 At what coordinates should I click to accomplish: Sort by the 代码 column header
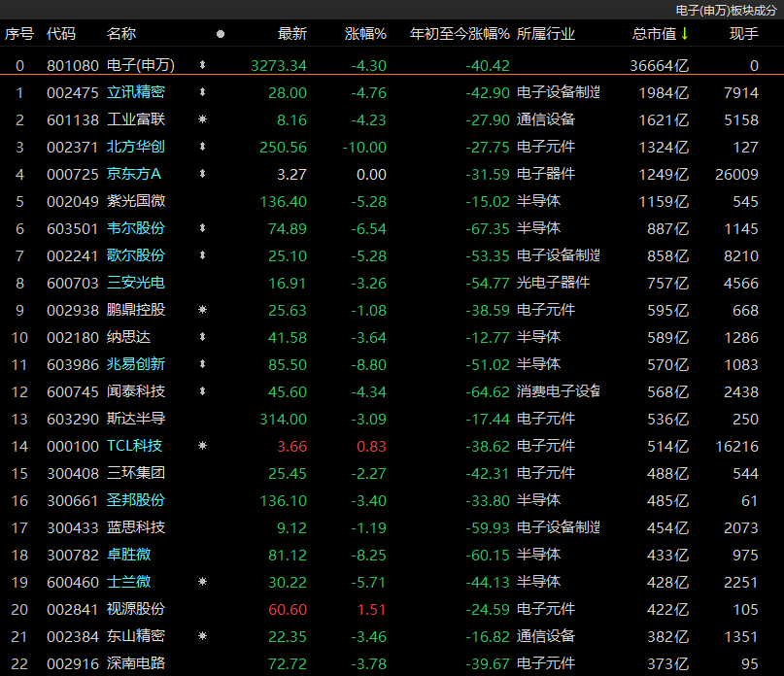pos(61,34)
